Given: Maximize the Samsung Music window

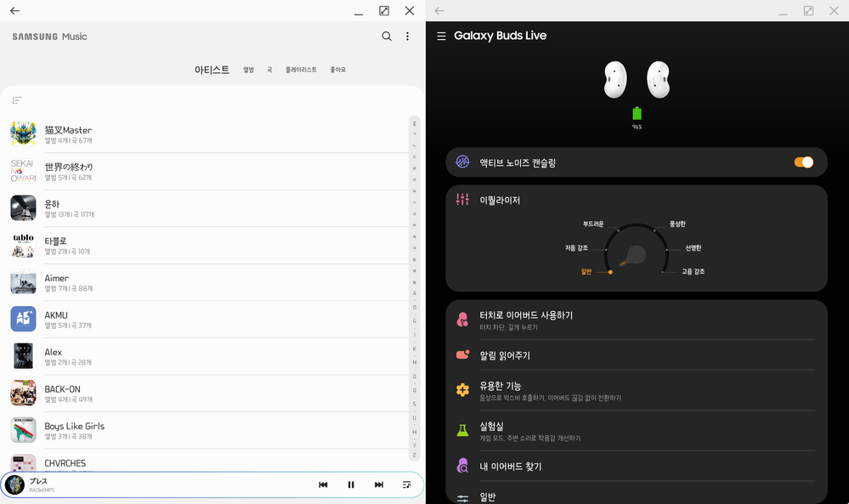Looking at the screenshot, I should click(x=384, y=10).
